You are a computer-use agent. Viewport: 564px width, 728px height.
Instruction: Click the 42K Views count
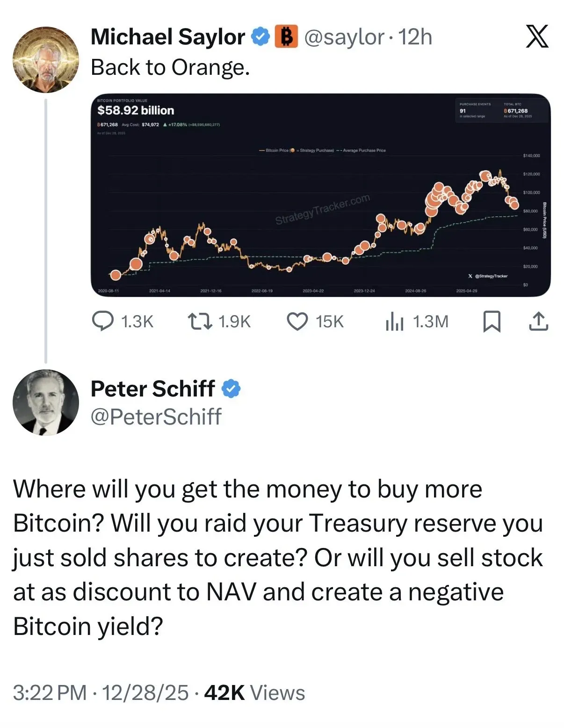tap(254, 692)
